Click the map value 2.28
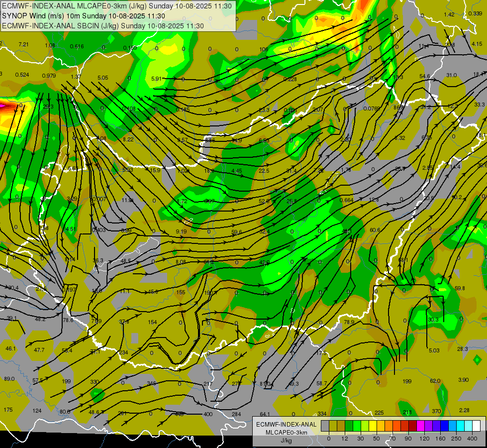The height and width of the screenshot is (448, 487). click(x=464, y=410)
